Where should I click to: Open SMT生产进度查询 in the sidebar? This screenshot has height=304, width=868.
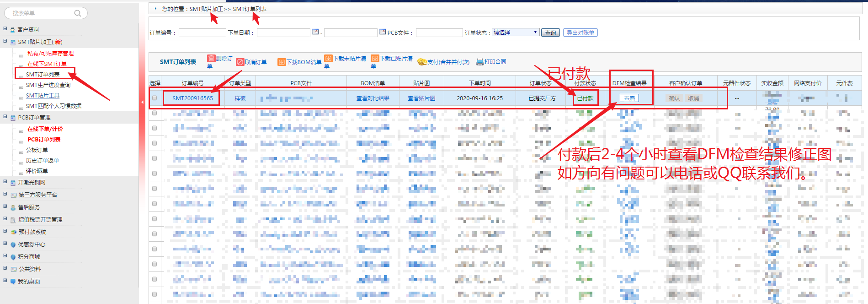pos(48,85)
